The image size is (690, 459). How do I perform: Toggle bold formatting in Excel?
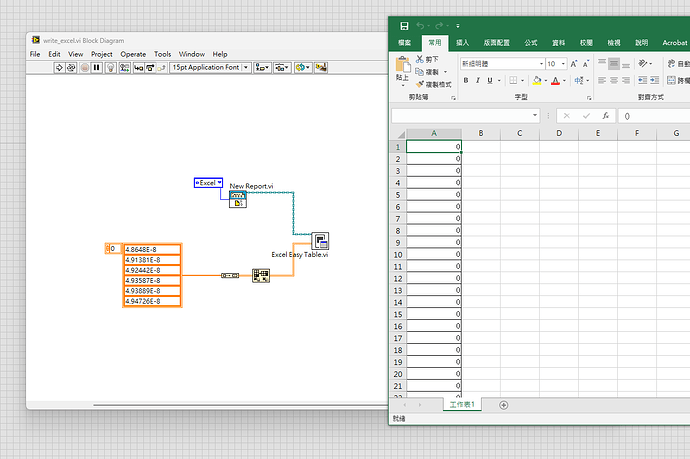tap(466, 81)
